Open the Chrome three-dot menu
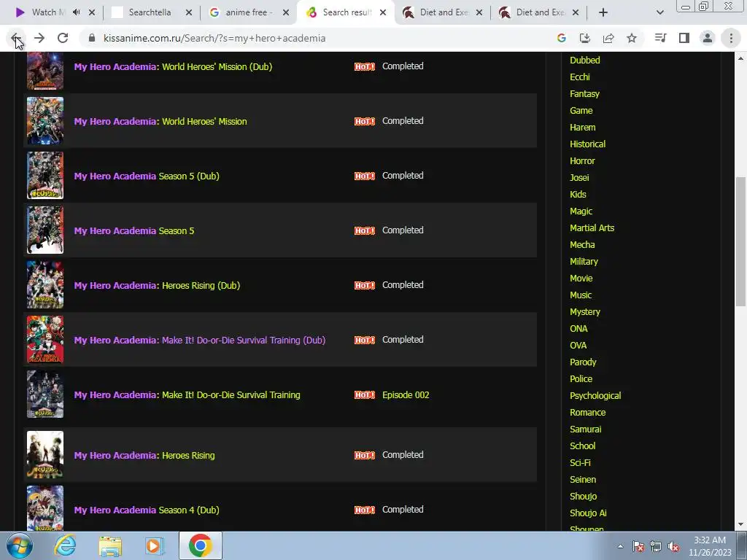The image size is (747, 560). coord(731,38)
